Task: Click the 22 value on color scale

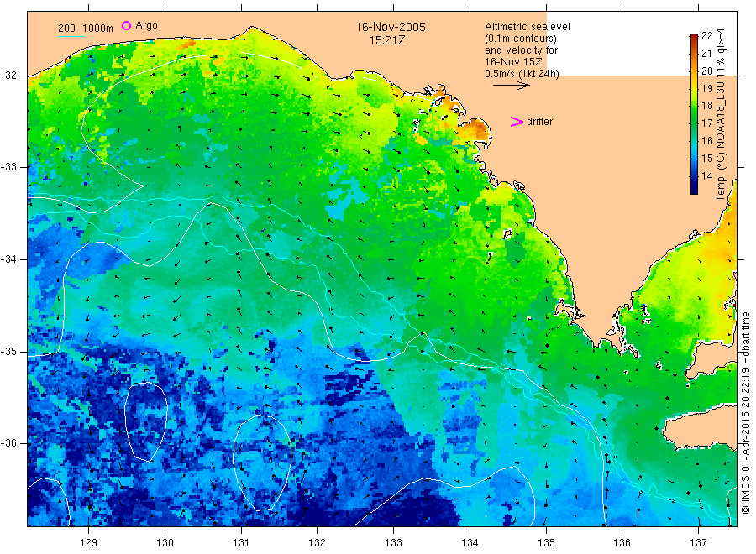Action: click(x=706, y=35)
